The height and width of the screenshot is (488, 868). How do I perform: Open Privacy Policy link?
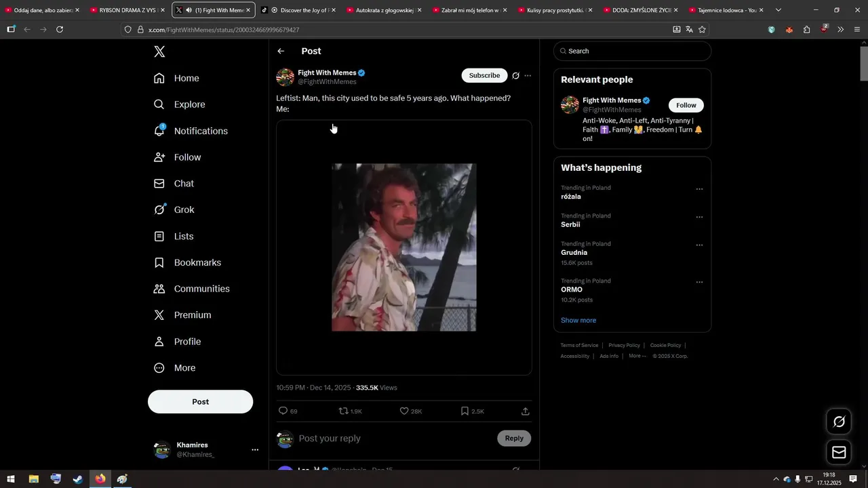(x=624, y=346)
